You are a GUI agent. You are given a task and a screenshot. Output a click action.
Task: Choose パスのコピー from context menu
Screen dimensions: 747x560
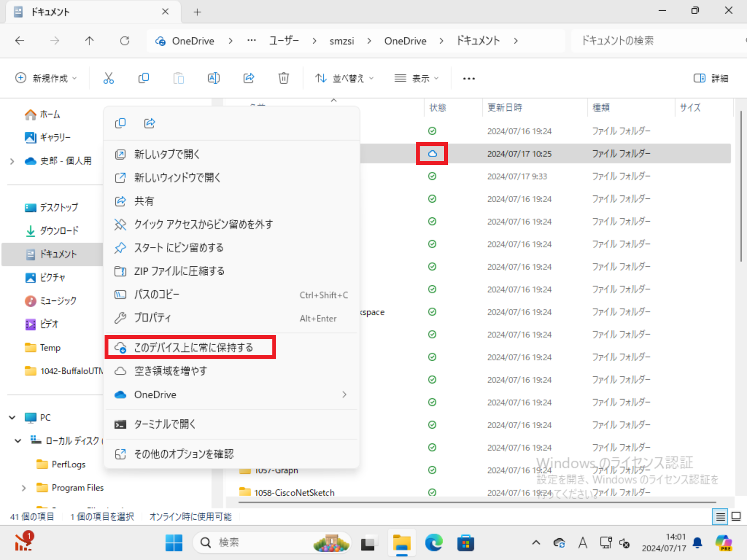(231, 295)
